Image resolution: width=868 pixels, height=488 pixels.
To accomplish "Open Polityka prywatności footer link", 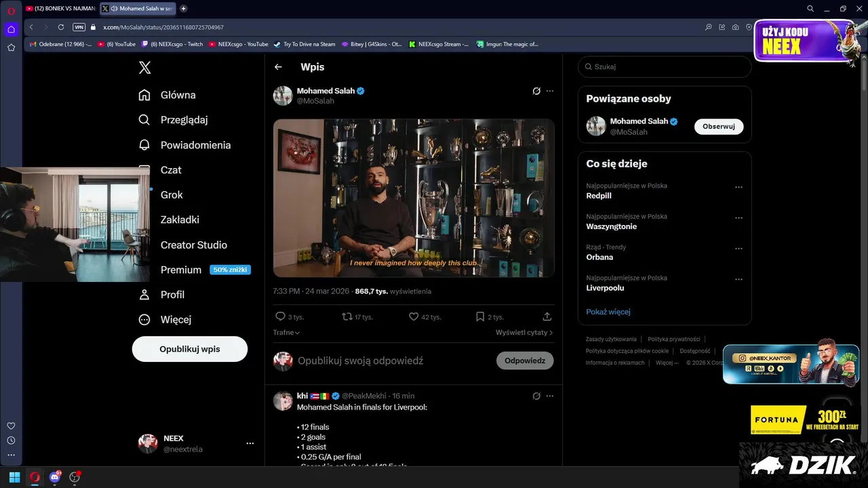I will (x=674, y=339).
